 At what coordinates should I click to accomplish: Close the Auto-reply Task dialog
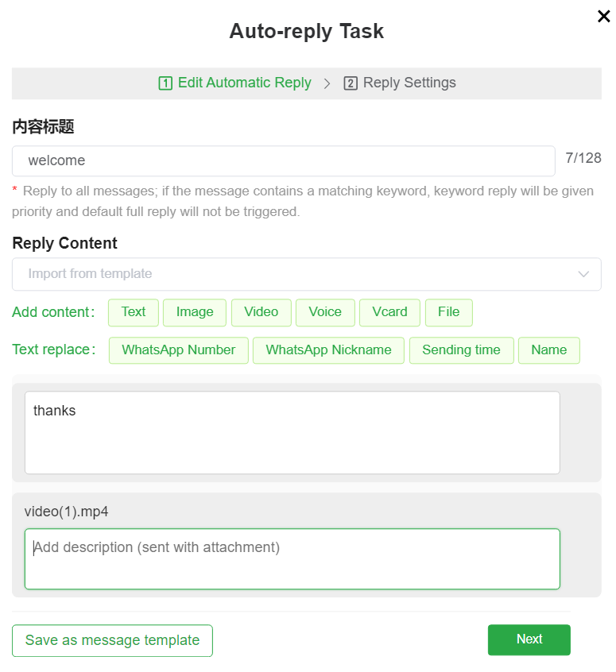(603, 16)
